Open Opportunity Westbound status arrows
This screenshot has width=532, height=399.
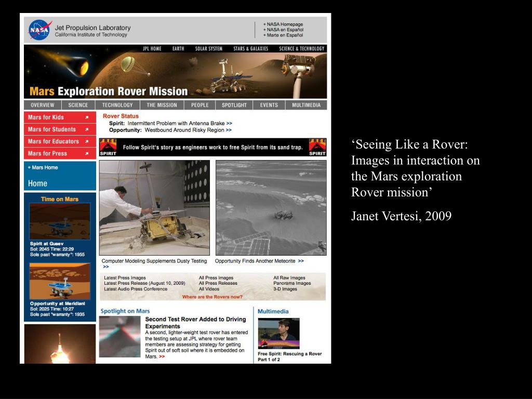[x=229, y=130]
